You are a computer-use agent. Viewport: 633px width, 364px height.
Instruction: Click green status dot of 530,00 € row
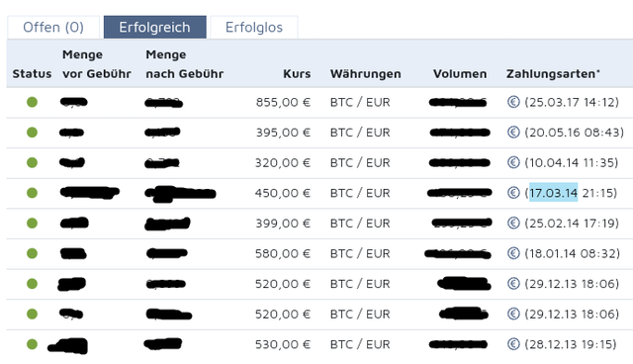pyautogui.click(x=32, y=344)
